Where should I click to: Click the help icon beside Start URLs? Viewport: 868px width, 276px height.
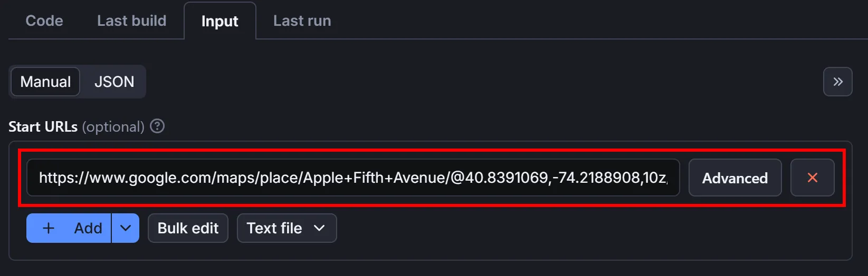coord(157,126)
